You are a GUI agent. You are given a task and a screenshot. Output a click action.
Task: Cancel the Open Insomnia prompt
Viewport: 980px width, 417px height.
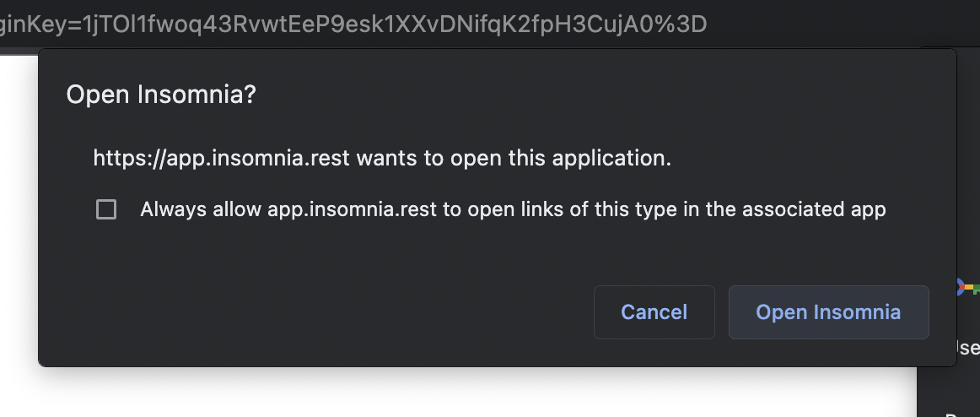[x=654, y=312]
